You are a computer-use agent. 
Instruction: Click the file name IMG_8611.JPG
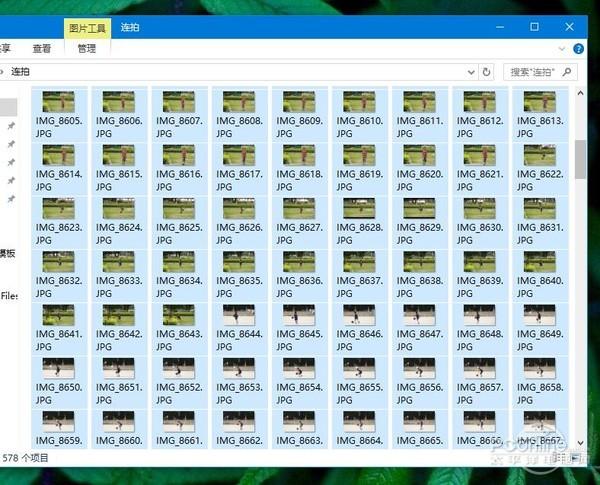(420, 127)
